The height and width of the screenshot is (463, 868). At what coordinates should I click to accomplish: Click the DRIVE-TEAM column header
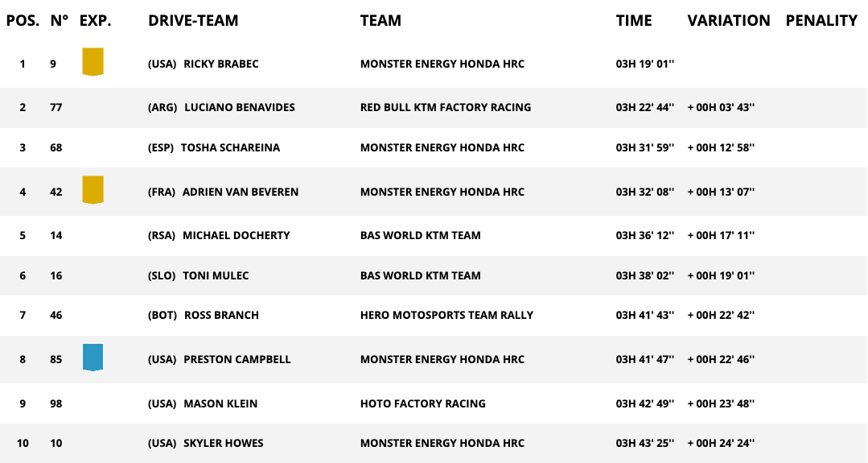pyautogui.click(x=193, y=21)
